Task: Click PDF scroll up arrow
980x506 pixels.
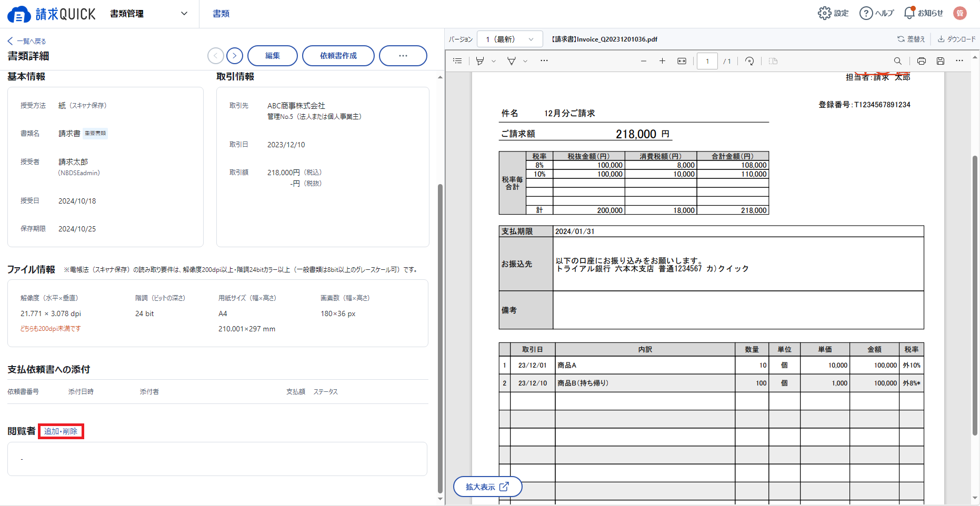Action: [975, 56]
